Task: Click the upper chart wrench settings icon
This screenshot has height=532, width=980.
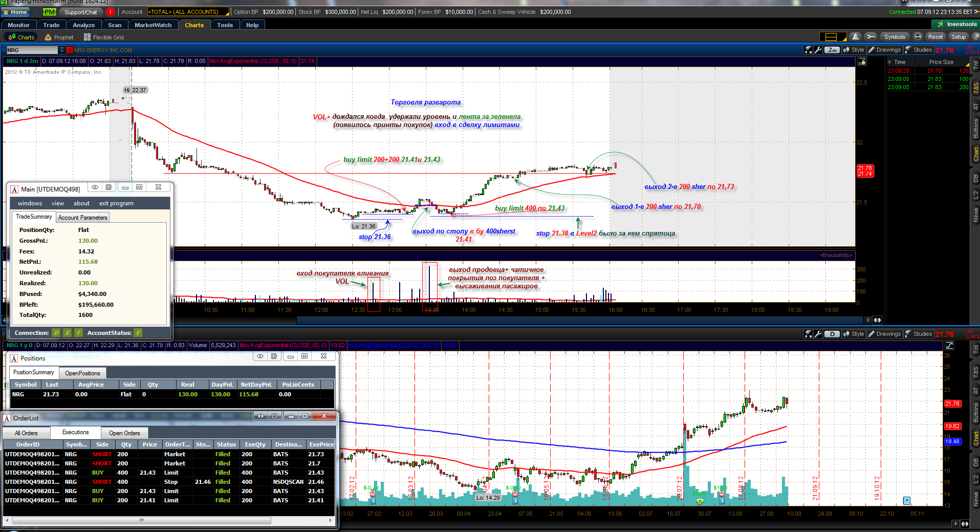Action: [818, 50]
